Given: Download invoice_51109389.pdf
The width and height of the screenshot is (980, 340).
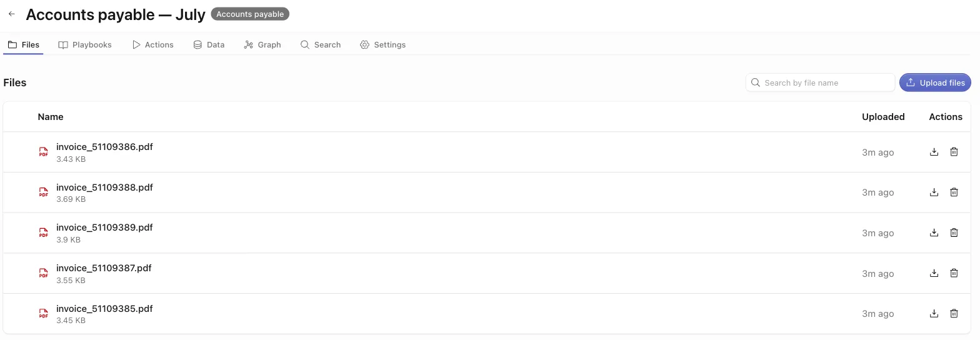Looking at the screenshot, I should point(934,232).
